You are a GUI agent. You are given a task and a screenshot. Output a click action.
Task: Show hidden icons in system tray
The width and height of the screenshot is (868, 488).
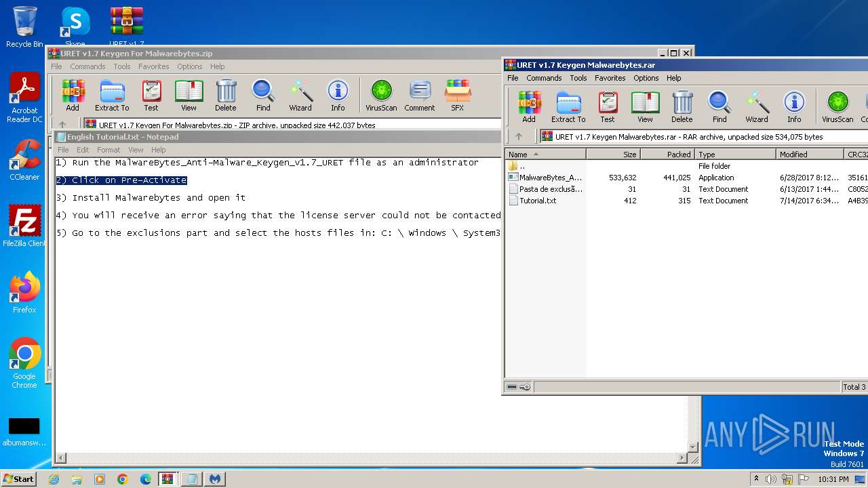pos(757,479)
